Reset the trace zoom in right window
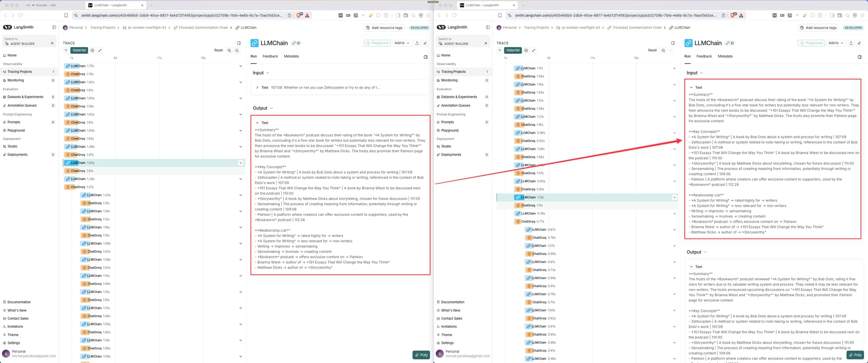868x363 pixels. click(x=652, y=50)
